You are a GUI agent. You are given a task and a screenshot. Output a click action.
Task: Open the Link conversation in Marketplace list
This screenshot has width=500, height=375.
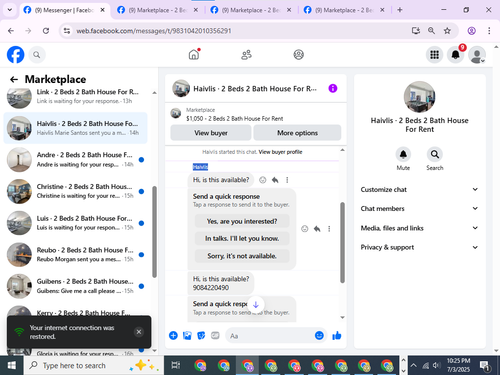75,96
